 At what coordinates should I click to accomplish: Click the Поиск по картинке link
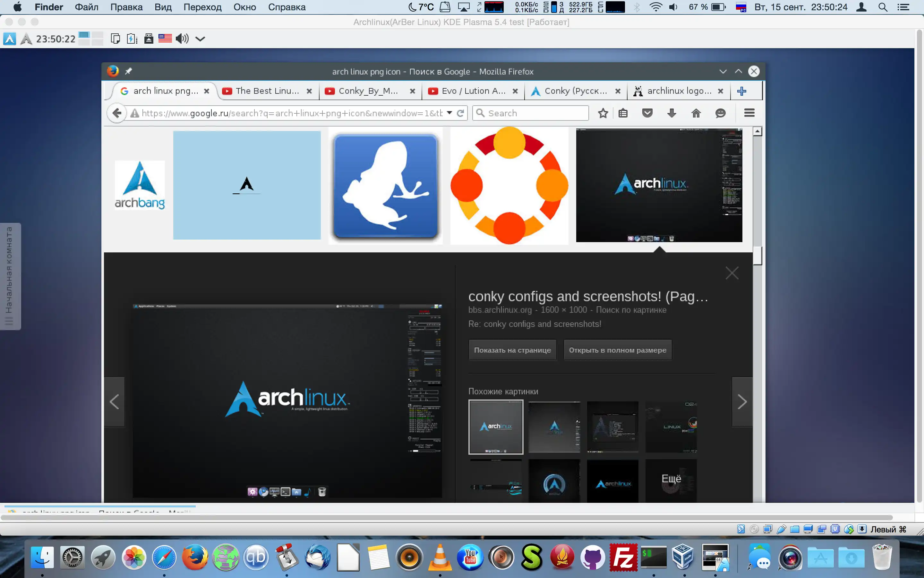(x=631, y=310)
